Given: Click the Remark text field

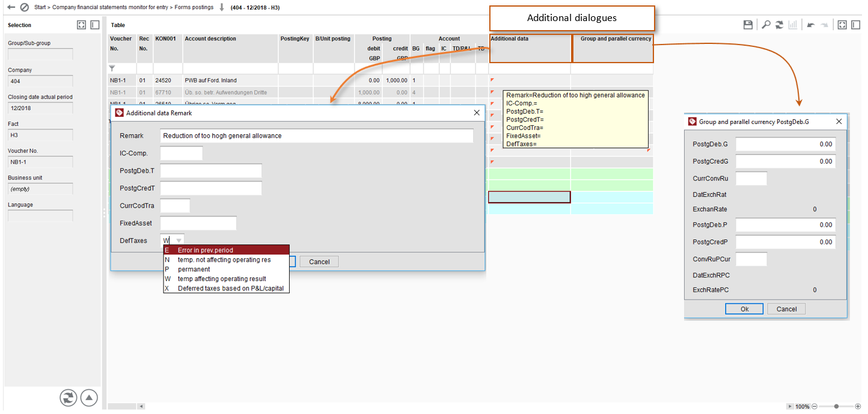Looking at the screenshot, I should 317,136.
